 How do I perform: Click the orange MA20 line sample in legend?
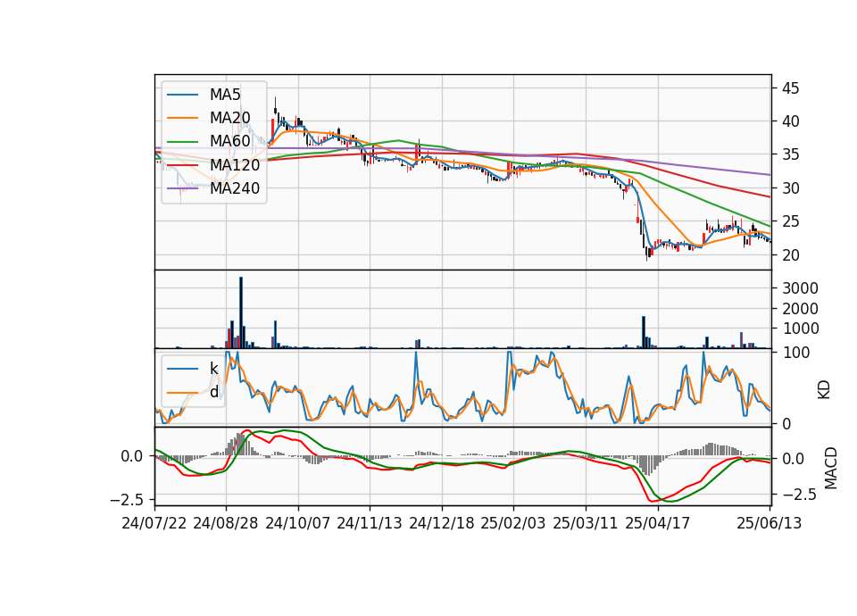pos(182,118)
